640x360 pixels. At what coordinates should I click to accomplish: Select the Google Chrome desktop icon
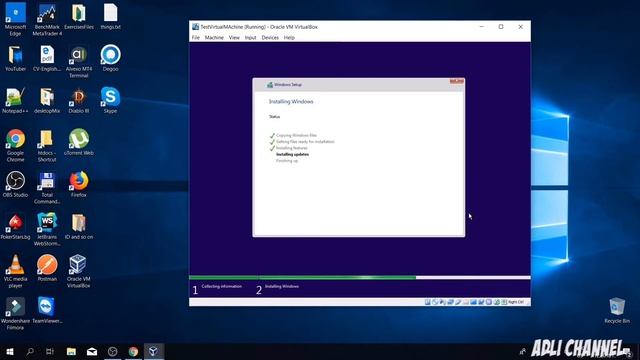pos(15,146)
